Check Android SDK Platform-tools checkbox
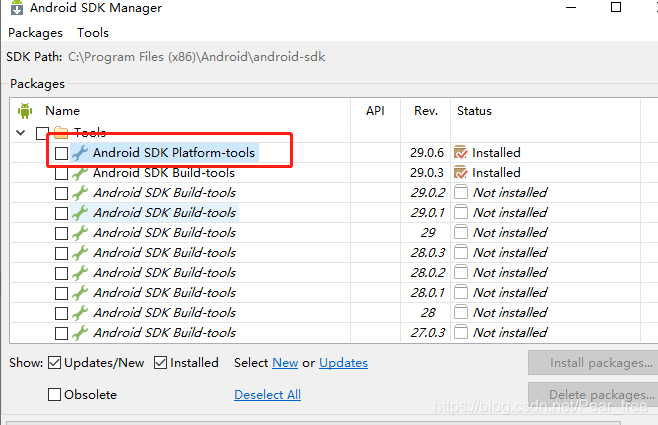 coord(61,153)
